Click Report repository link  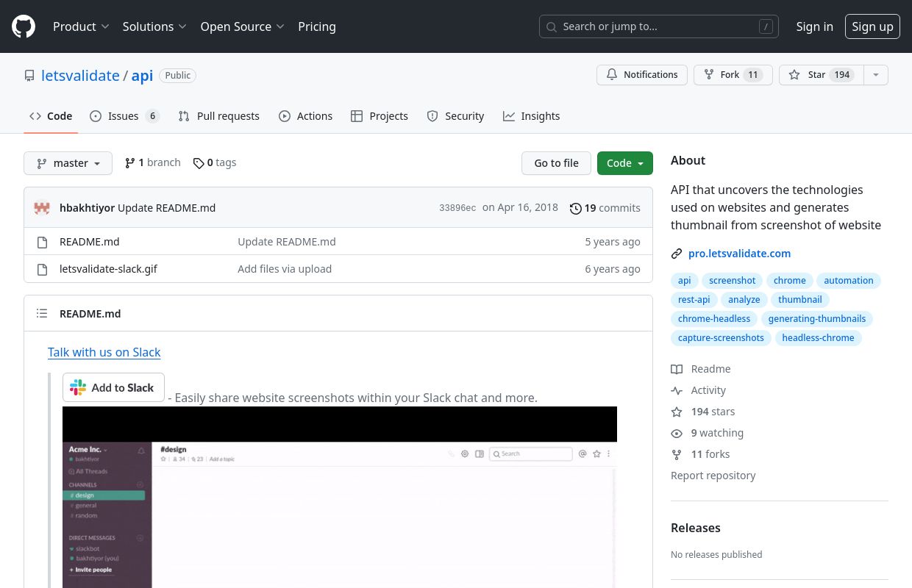(x=713, y=476)
